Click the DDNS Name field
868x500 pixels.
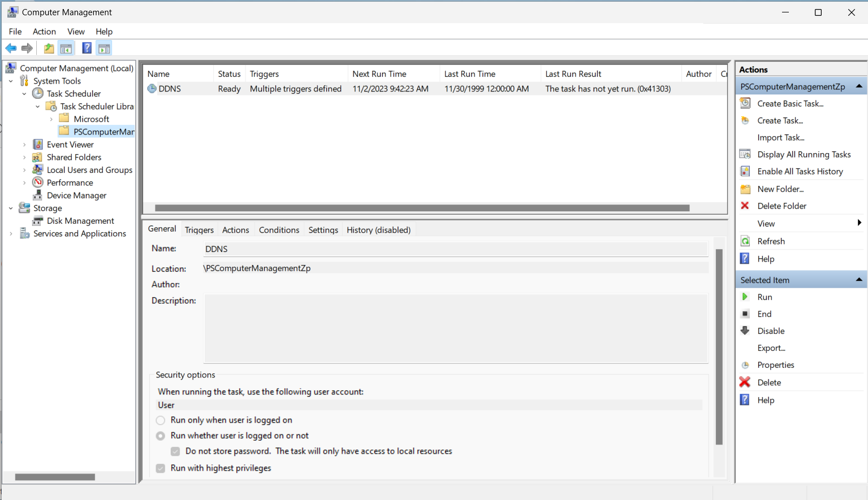click(455, 249)
